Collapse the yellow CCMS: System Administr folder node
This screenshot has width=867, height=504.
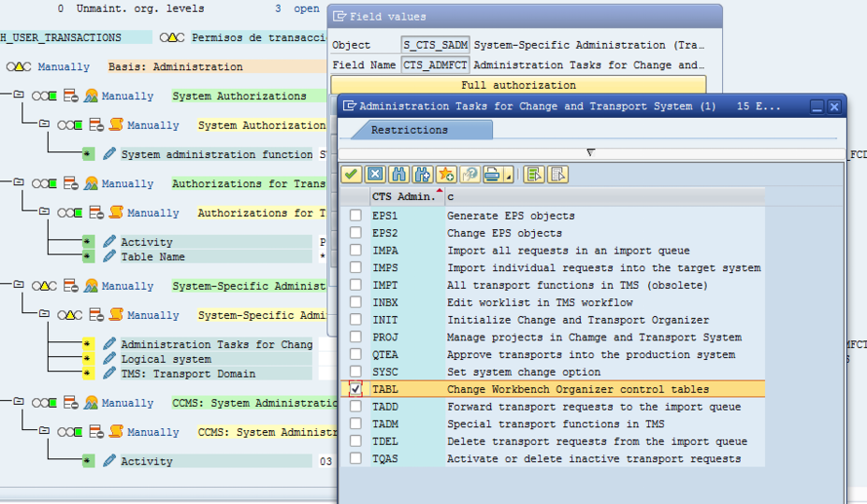(44, 430)
